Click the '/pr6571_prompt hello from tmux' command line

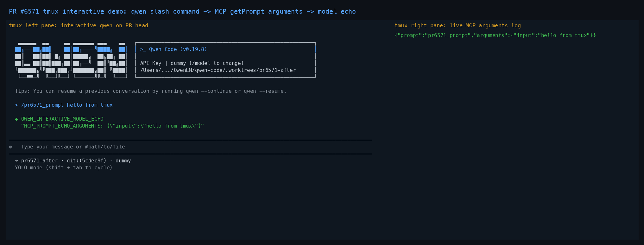[64, 105]
